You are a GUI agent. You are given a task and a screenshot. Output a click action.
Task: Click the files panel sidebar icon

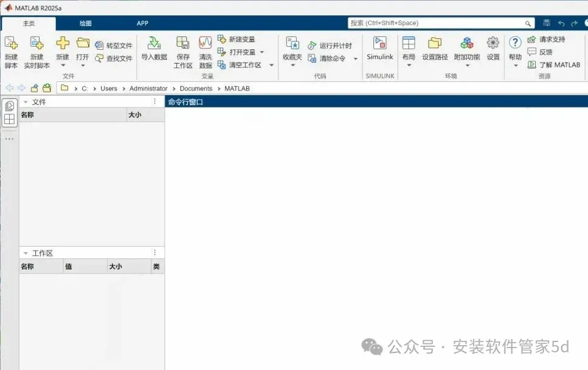point(9,106)
